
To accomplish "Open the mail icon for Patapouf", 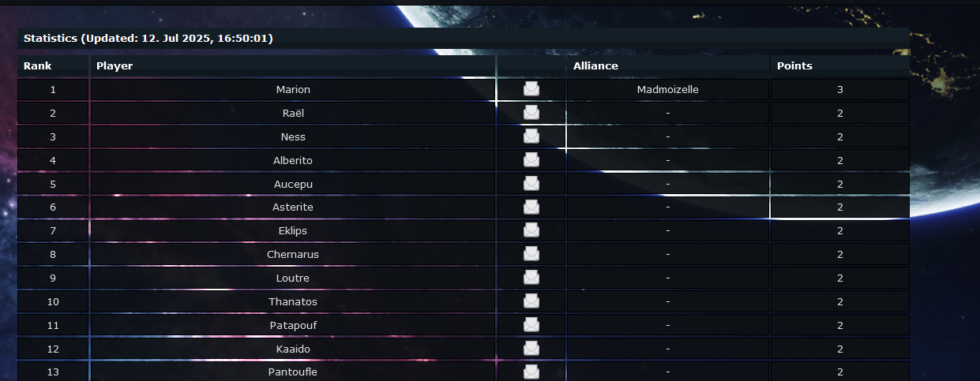I will [531, 325].
